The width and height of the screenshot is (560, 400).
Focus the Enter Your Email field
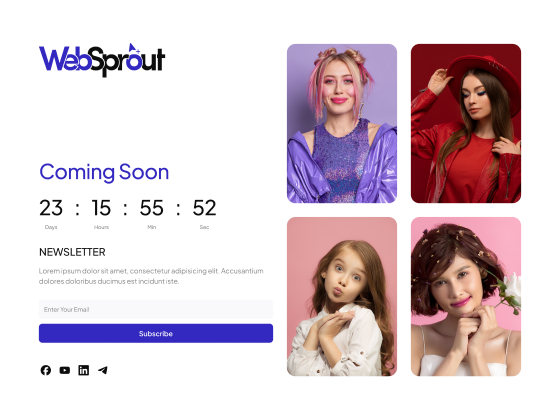coord(156,309)
